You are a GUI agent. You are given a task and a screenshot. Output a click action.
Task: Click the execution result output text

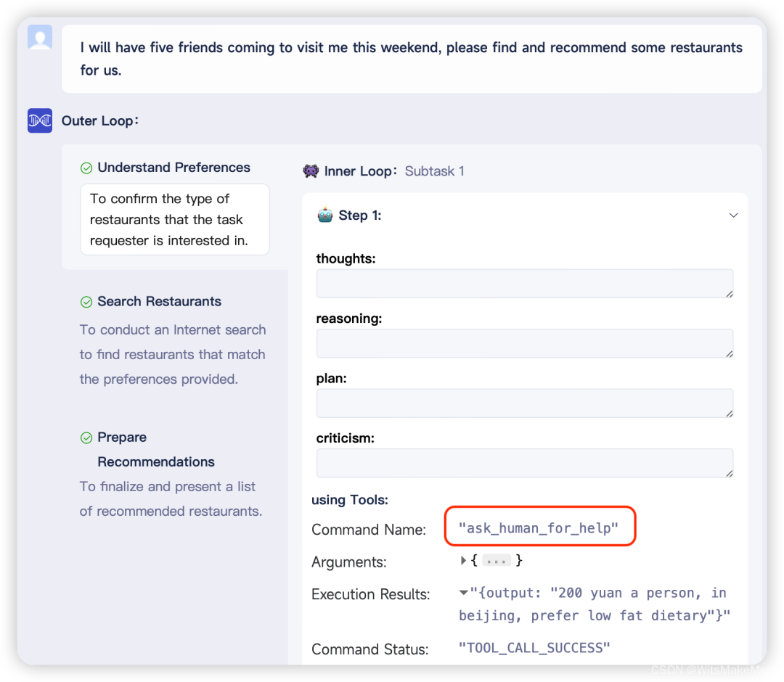(x=595, y=604)
